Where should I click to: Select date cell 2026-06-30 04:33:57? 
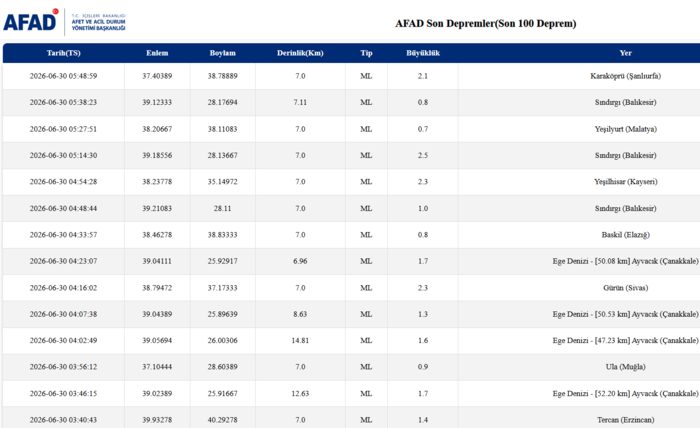point(63,235)
